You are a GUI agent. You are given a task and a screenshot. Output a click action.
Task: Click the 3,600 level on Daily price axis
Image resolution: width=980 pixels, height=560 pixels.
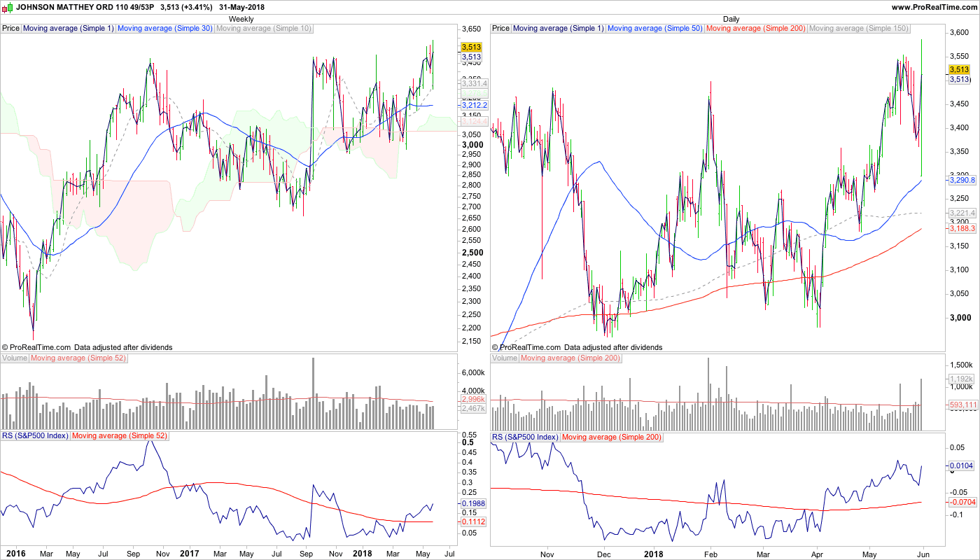(959, 34)
